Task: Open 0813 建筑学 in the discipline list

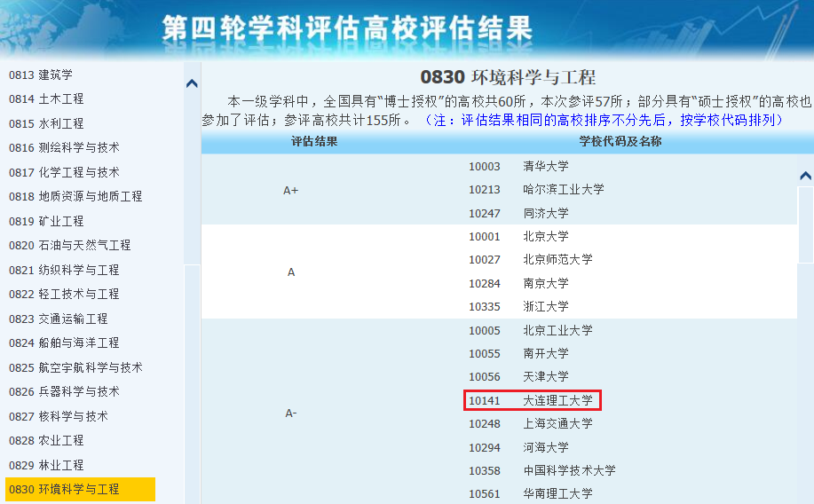Action: 41,75
